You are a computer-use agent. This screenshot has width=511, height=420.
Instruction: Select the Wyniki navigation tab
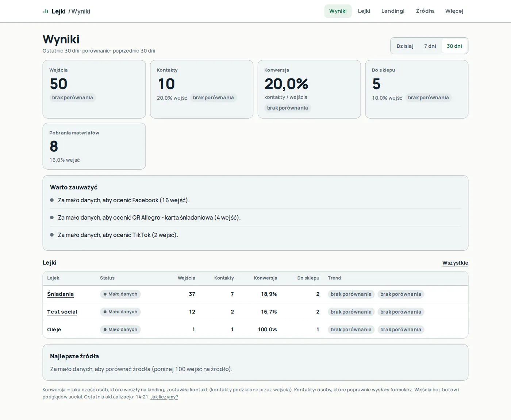pos(338,11)
